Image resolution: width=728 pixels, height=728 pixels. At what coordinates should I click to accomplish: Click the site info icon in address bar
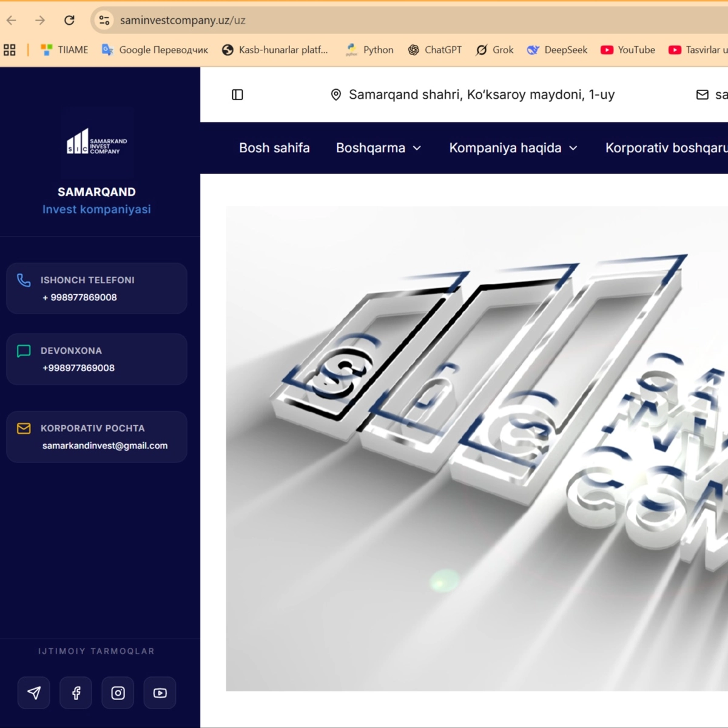click(104, 20)
